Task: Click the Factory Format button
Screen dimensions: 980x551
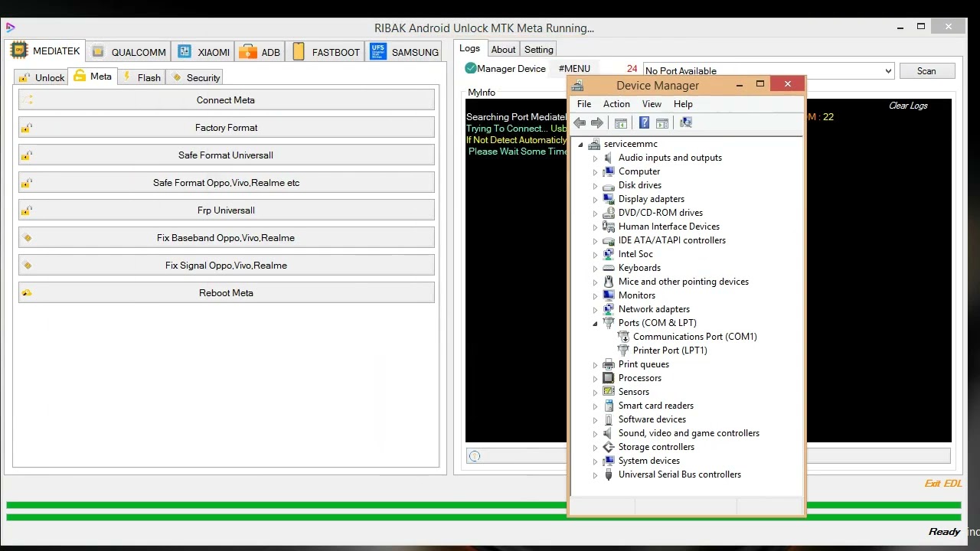Action: point(227,128)
